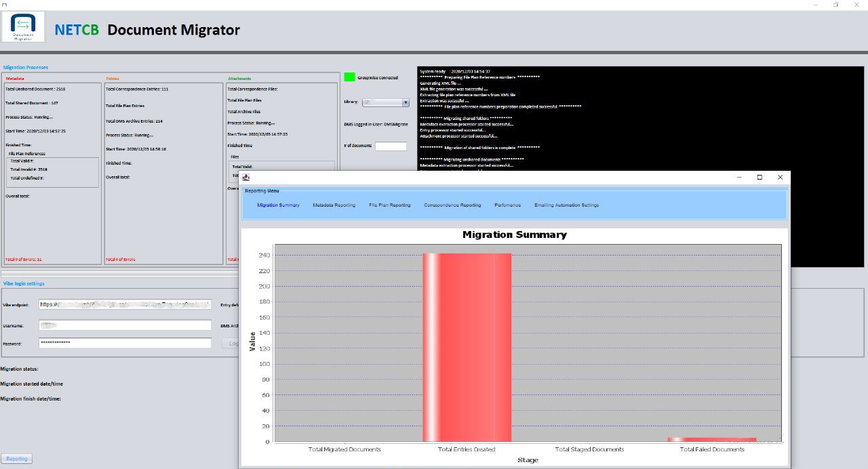The height and width of the screenshot is (469, 868).
Task: Go to the Perfomance report
Action: pyautogui.click(x=507, y=205)
